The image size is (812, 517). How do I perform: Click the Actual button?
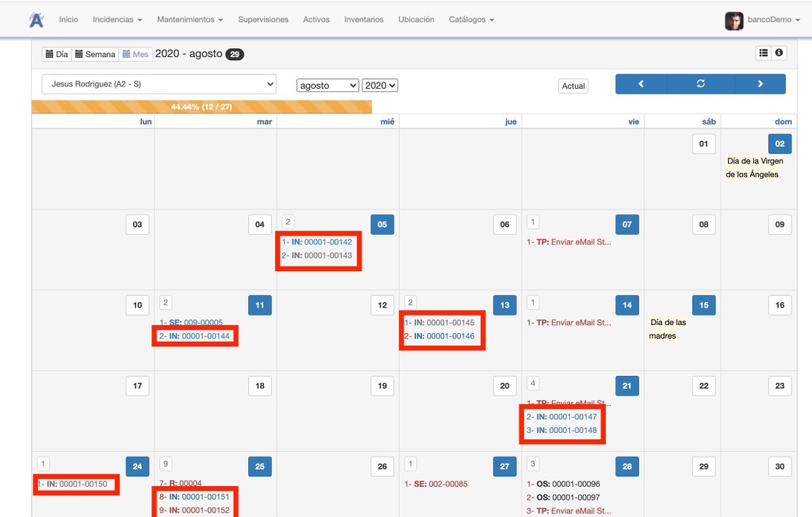coord(573,86)
